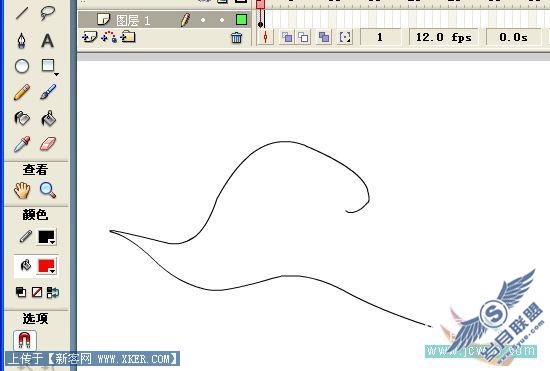Viewport: 550px width, 371px height.
Task: Choose the Pen tool
Action: [x=22, y=40]
